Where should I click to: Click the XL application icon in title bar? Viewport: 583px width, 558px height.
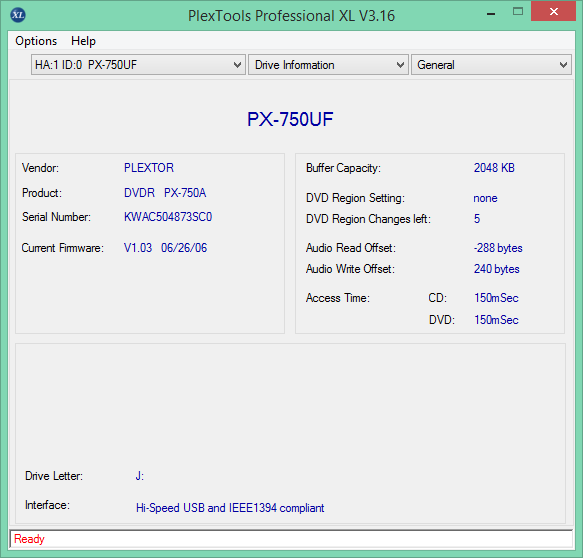[x=18, y=15]
